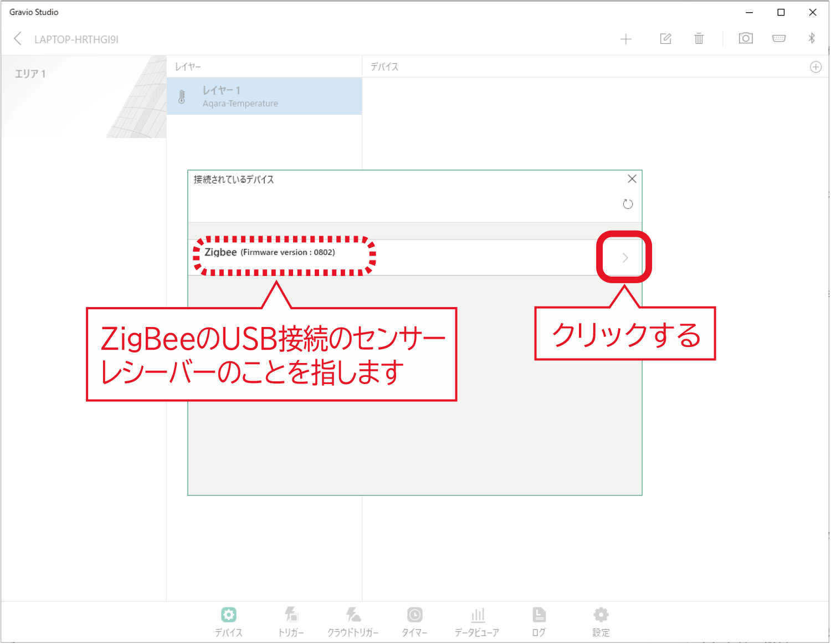Click the デバイス column header
This screenshot has width=831, height=644.
point(384,67)
